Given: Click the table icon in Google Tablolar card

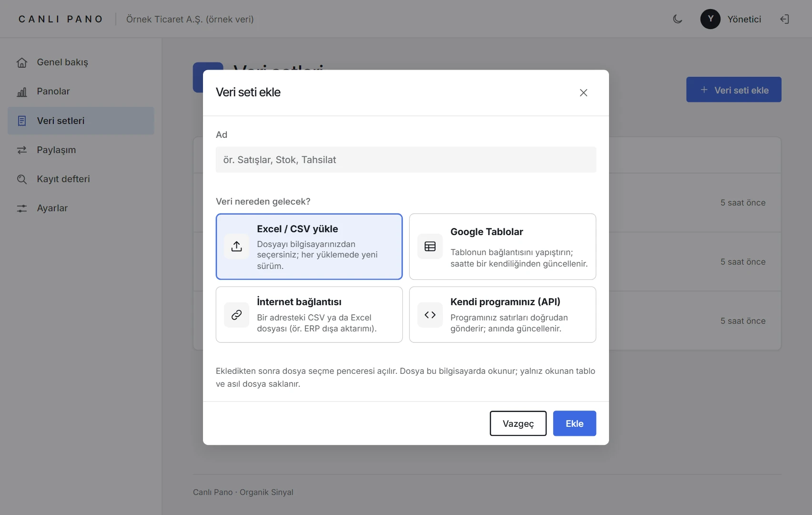Looking at the screenshot, I should tap(430, 247).
